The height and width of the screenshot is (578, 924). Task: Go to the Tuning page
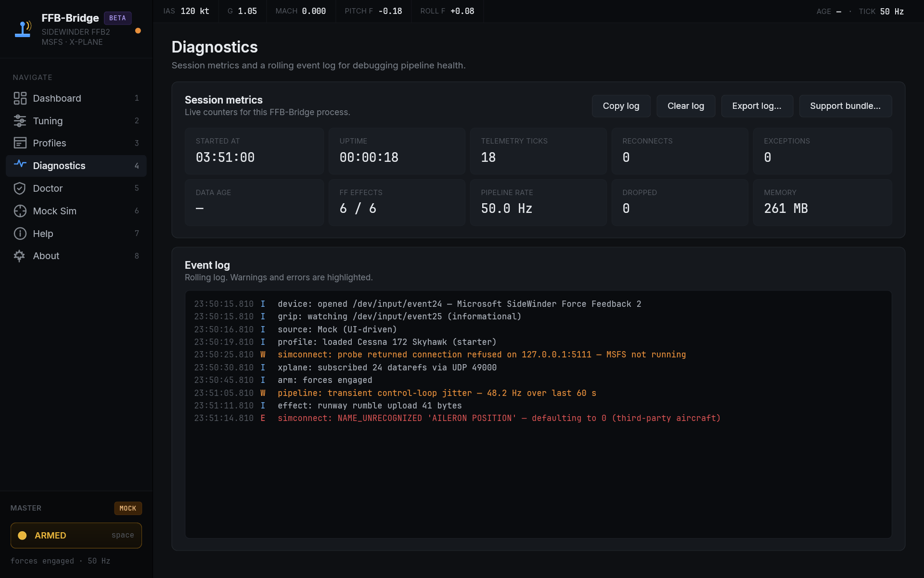click(48, 121)
